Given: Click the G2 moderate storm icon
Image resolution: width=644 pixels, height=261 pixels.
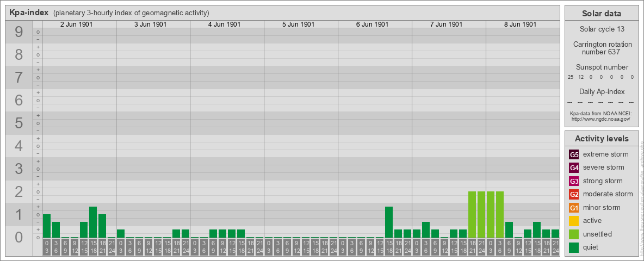Looking at the screenshot, I should [x=574, y=194].
